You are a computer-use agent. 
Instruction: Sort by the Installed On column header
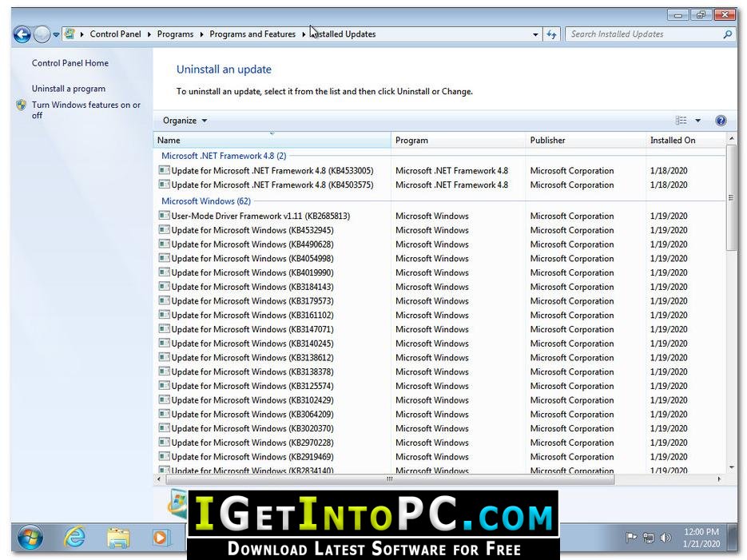tap(685, 140)
